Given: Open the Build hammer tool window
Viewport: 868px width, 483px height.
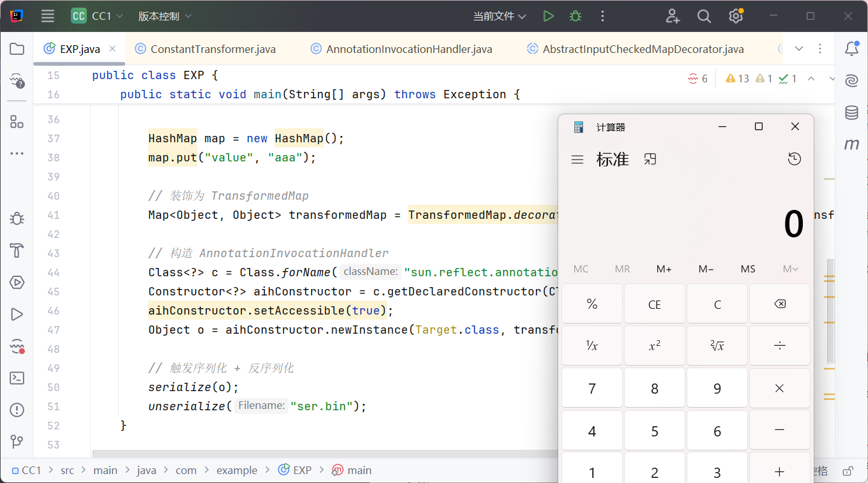Looking at the screenshot, I should coord(17,250).
